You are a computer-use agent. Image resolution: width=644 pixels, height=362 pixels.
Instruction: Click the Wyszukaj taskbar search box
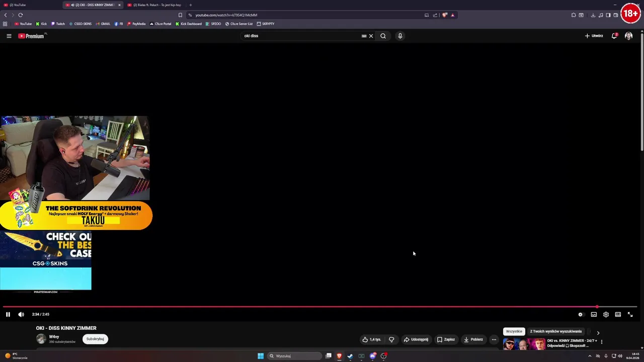pos(294,356)
